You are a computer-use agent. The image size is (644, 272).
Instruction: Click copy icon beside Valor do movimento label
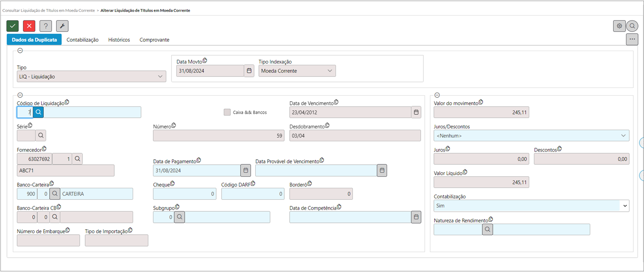point(481,102)
